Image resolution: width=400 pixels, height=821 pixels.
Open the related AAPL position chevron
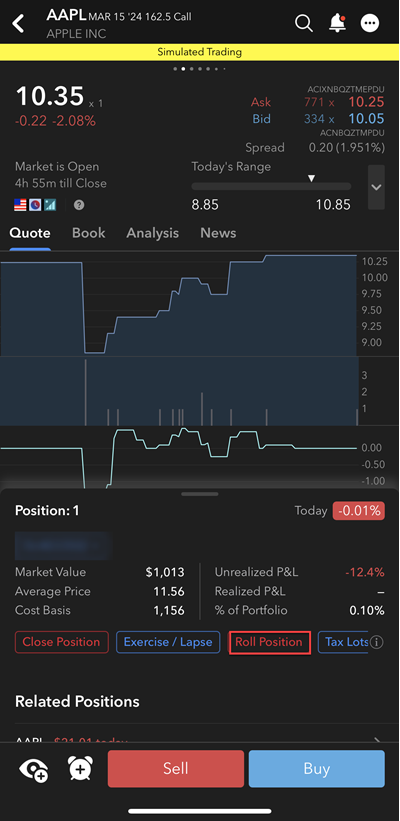(377, 740)
